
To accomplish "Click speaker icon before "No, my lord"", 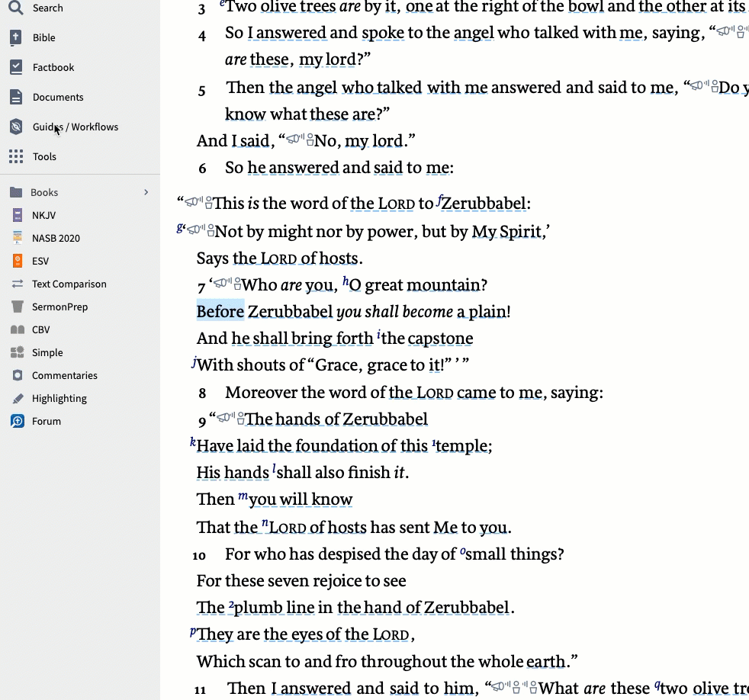I will [295, 139].
